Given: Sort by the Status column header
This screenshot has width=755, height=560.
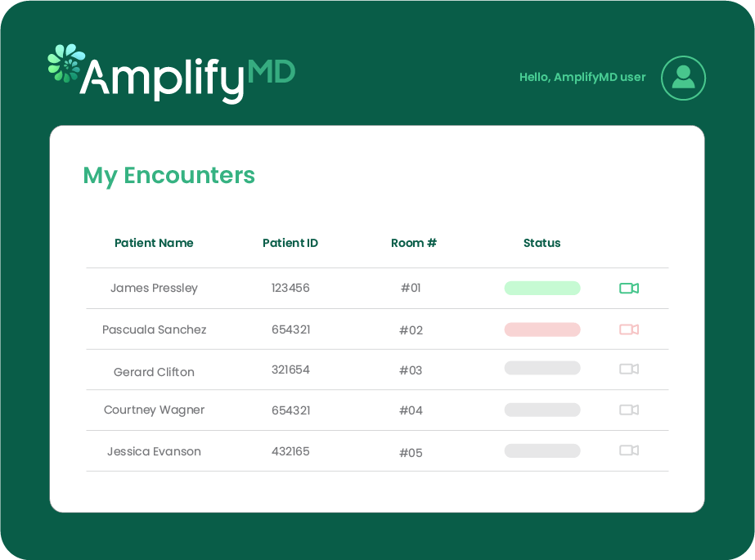Looking at the screenshot, I should 542,243.
